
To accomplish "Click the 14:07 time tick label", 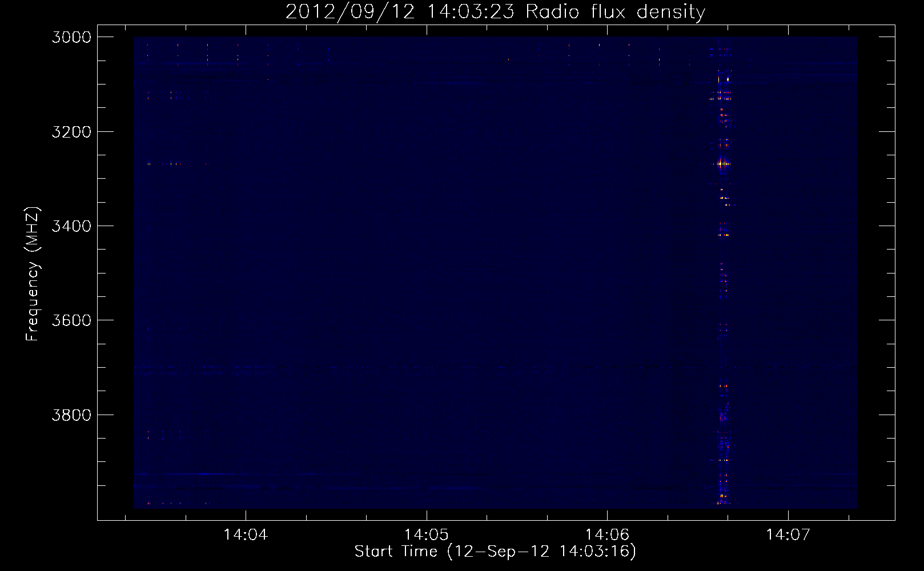I will coord(788,535).
